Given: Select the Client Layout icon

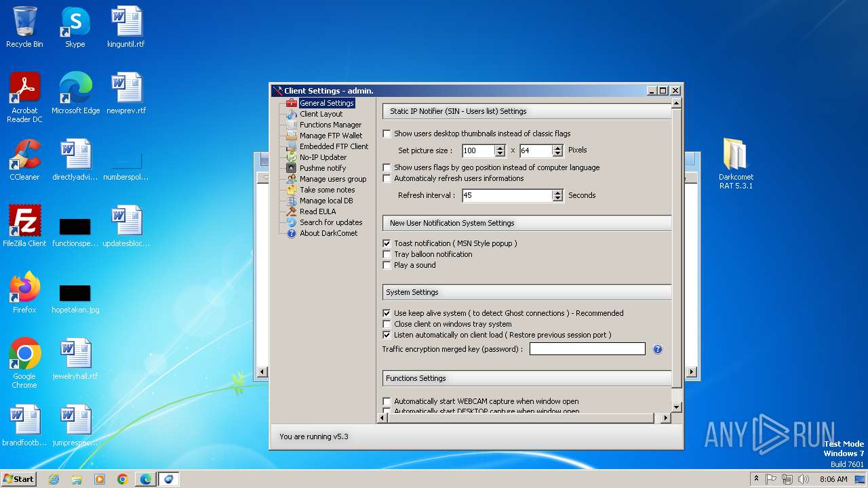Looking at the screenshot, I should [x=292, y=114].
